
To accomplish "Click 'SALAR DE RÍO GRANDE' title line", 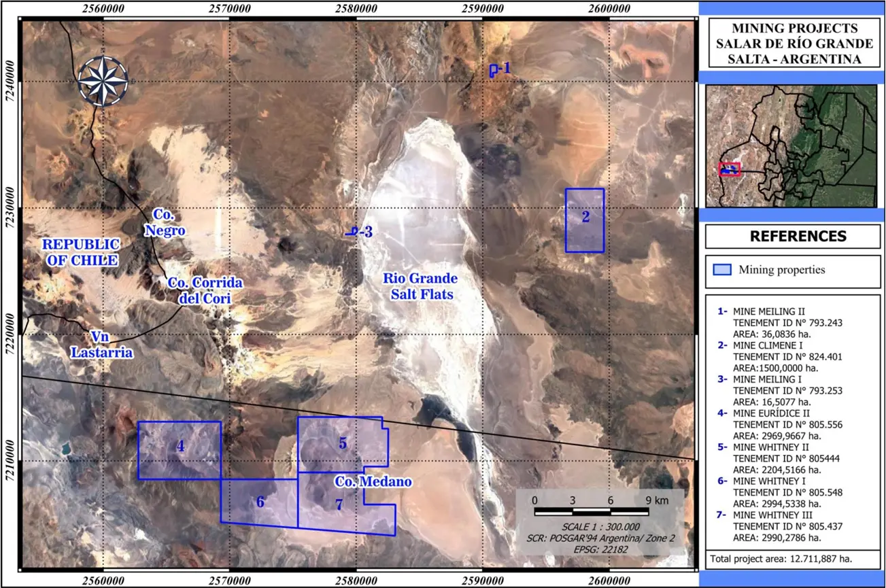I will 793,44.
